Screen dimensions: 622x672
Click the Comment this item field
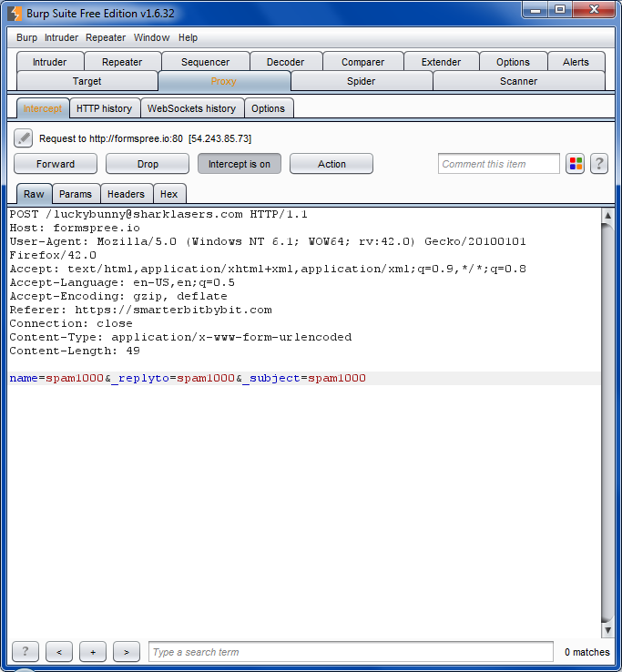pos(498,164)
